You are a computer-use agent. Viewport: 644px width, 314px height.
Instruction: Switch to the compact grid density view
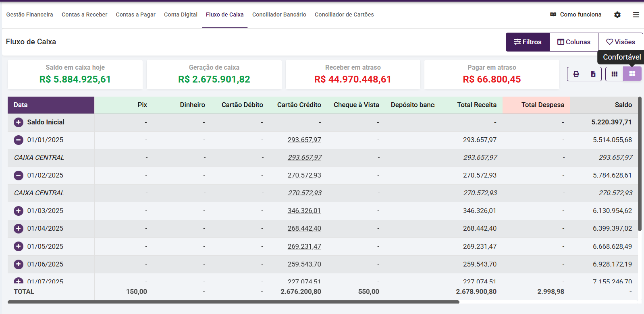615,74
